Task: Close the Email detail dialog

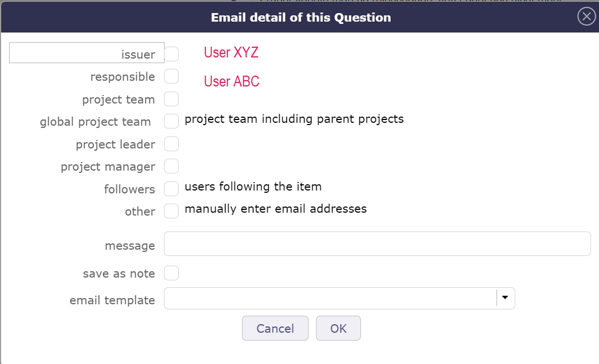Action: point(586,16)
